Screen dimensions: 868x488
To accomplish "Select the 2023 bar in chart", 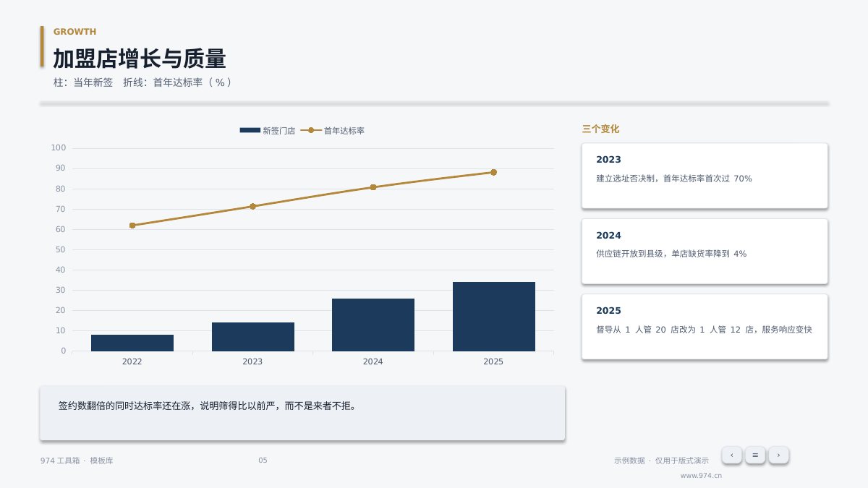I will tap(252, 337).
